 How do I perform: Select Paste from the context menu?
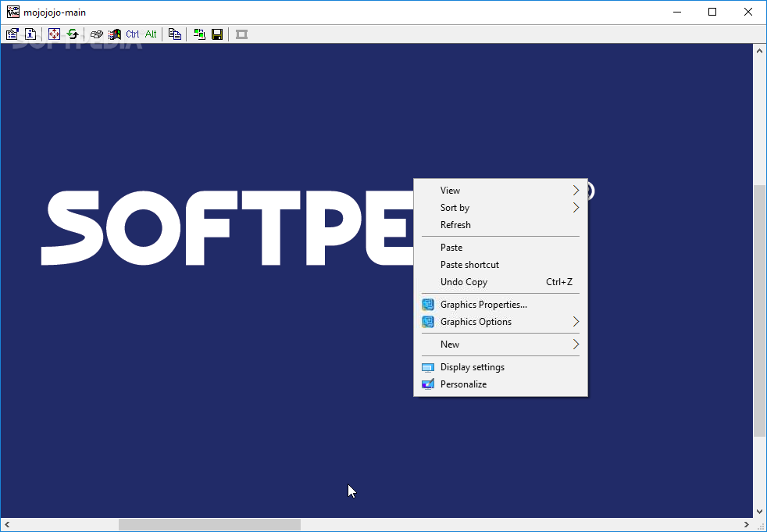click(x=501, y=248)
